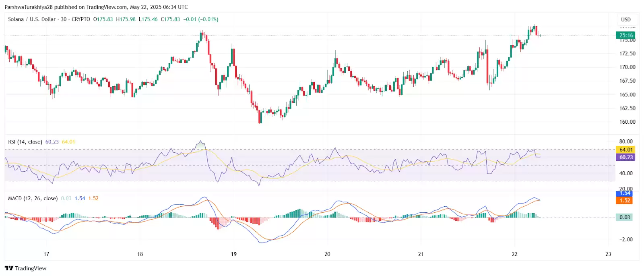This screenshot has width=644, height=276.
Task: Click the blue 1.54 MACD legend value
Action: (80, 198)
